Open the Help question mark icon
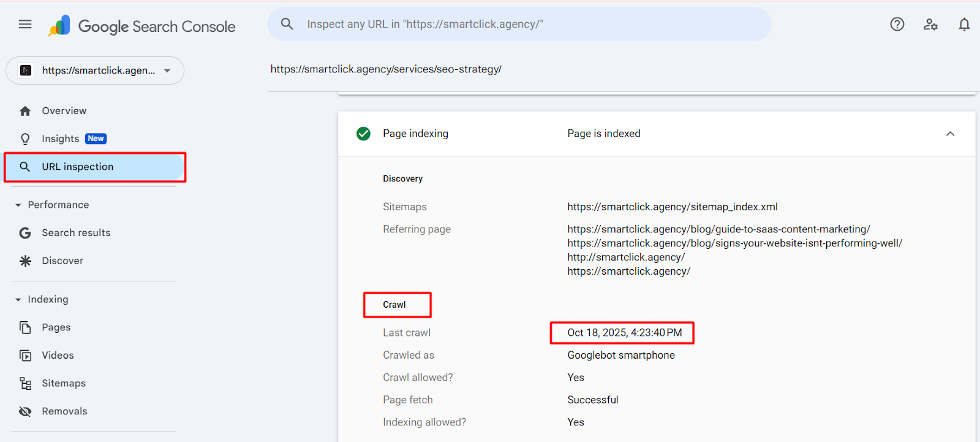980x442 pixels. 897,24
